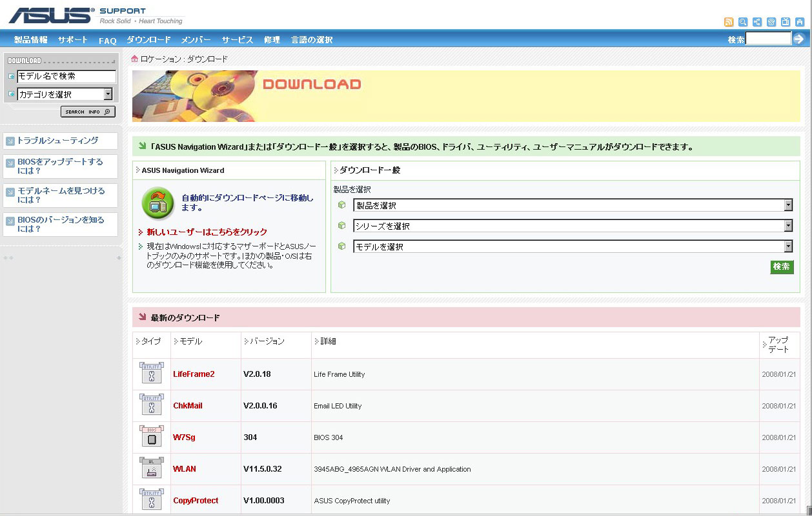Click the home icon in breadcrumb
The height and width of the screenshot is (522, 812).
[135, 59]
